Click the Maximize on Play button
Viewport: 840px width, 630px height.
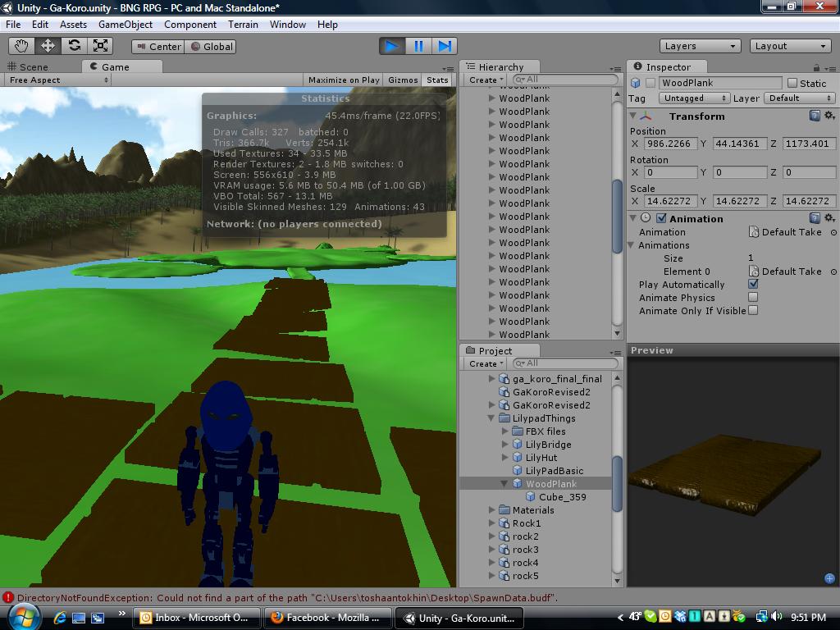(x=344, y=80)
